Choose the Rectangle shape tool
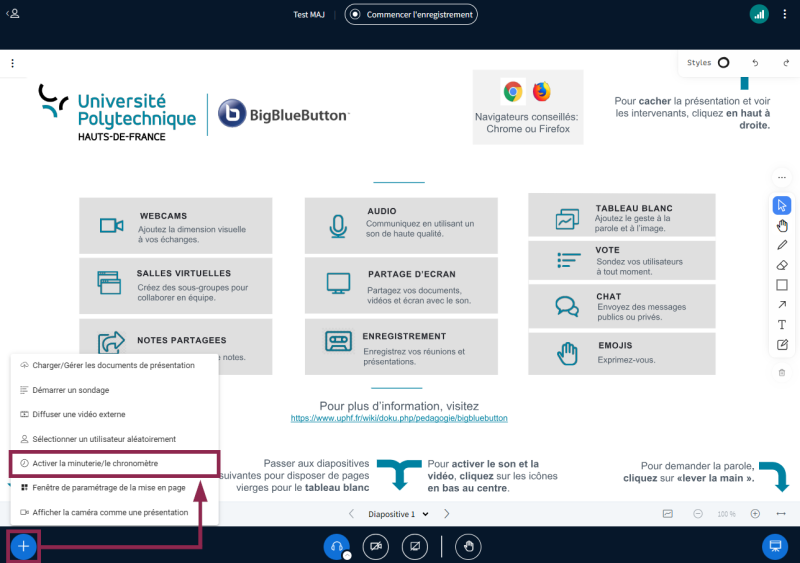Viewport: 800px width, 563px height. coord(782,285)
